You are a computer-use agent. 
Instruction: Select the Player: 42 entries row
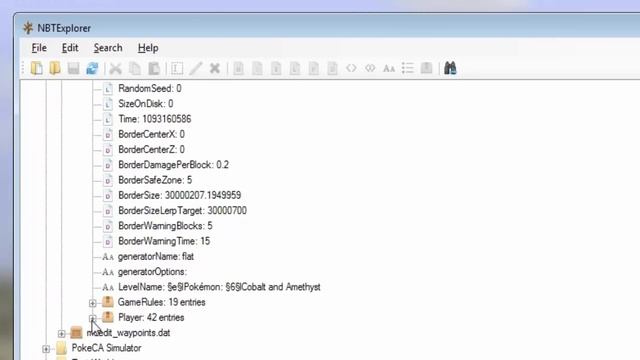point(151,317)
